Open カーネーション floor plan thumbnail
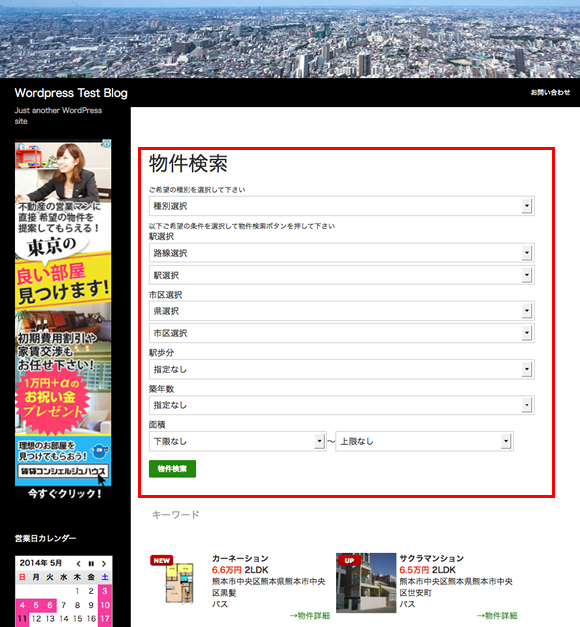 click(179, 582)
